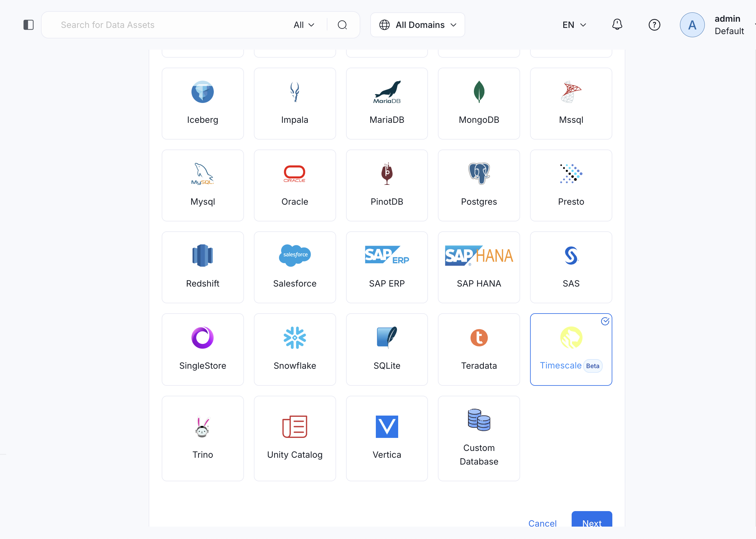Open the All Domains dropdown
The width and height of the screenshot is (756, 539).
[417, 25]
